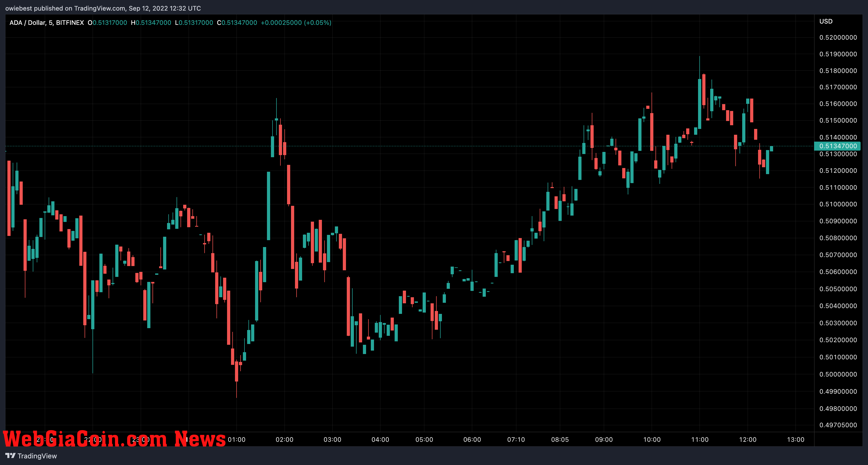The width and height of the screenshot is (868, 465).
Task: Click the 0.52000000 price axis label
Action: tap(838, 37)
